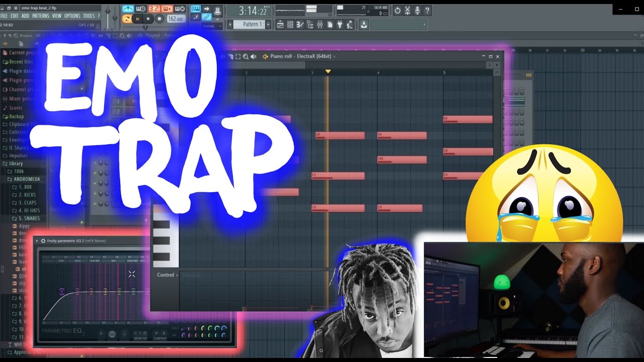The width and height of the screenshot is (644, 362).
Task: Click the scissors audio editor icon
Action: pyautogui.click(x=408, y=11)
